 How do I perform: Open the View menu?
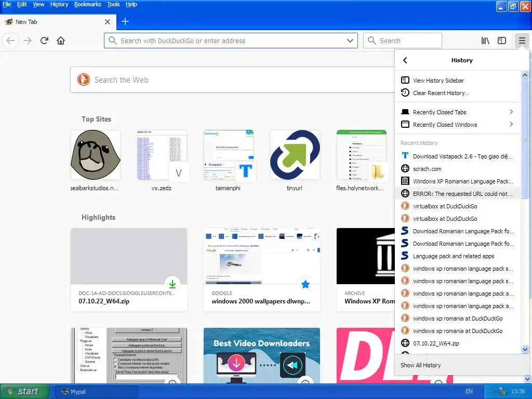pos(38,4)
